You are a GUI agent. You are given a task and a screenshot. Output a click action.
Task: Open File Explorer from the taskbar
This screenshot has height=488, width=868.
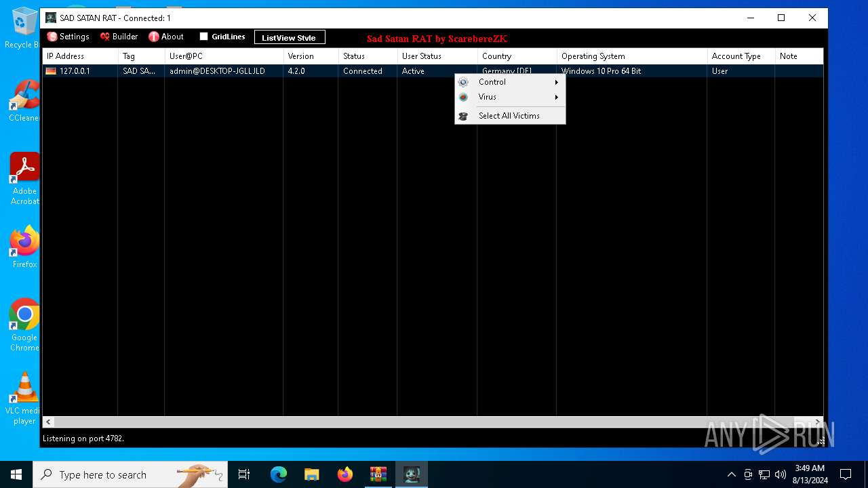pos(312,474)
